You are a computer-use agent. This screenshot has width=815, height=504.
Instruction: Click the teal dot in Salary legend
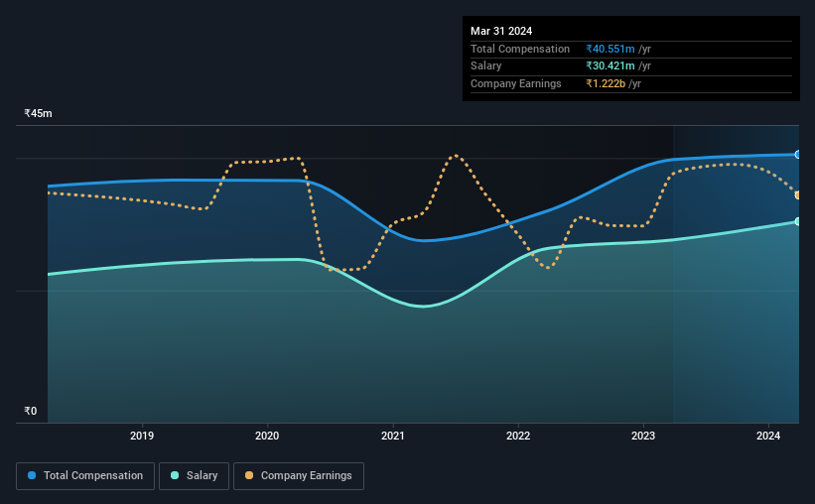pos(175,475)
